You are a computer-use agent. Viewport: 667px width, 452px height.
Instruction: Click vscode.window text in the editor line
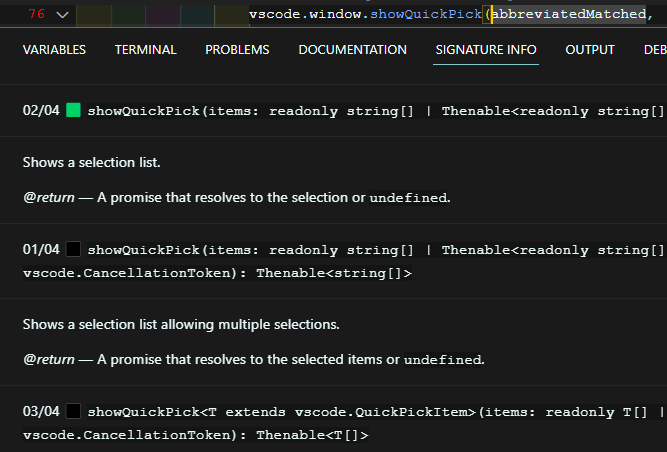(x=305, y=14)
